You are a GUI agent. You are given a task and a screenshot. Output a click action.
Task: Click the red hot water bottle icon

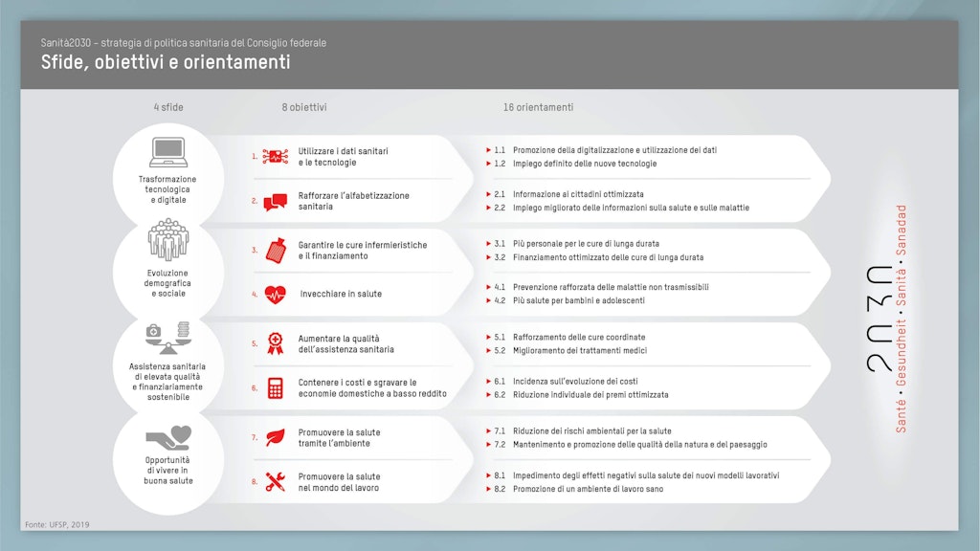[276, 251]
